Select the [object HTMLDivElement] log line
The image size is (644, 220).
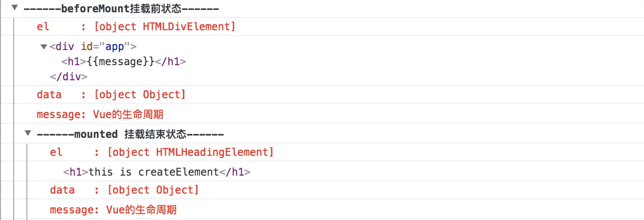click(x=165, y=26)
